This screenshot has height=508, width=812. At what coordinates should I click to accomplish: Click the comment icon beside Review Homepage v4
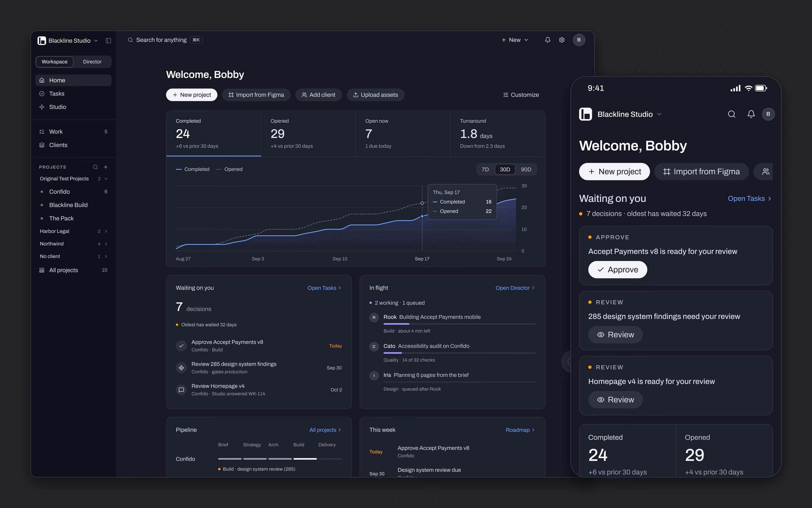[181, 390]
